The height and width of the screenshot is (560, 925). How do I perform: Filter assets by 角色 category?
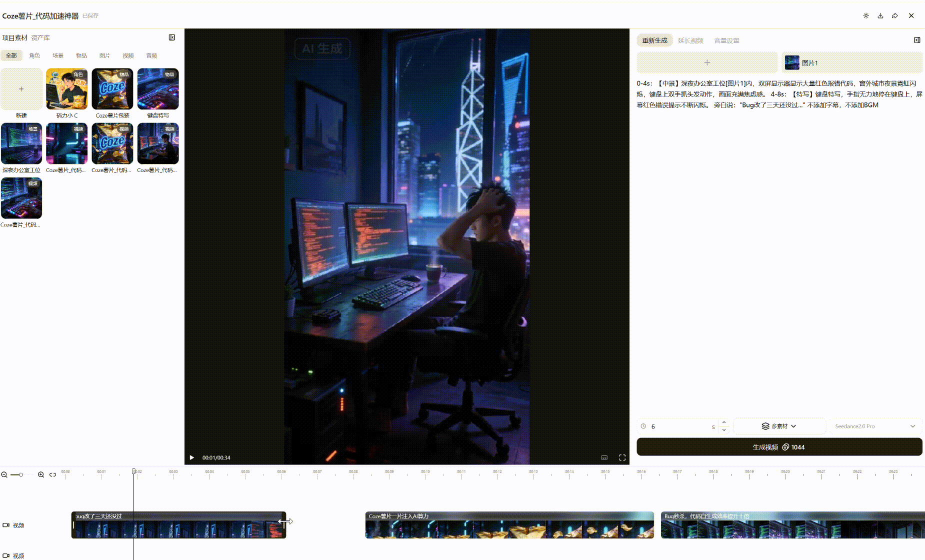point(34,55)
